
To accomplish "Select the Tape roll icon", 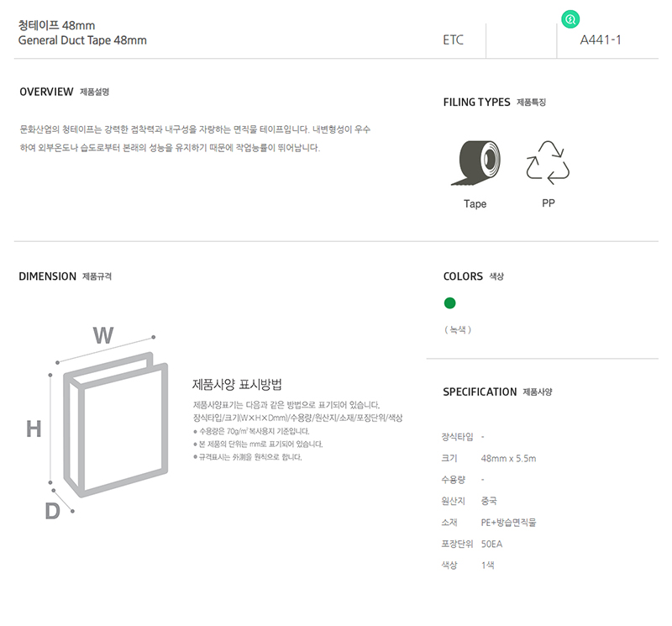I will coord(475,163).
